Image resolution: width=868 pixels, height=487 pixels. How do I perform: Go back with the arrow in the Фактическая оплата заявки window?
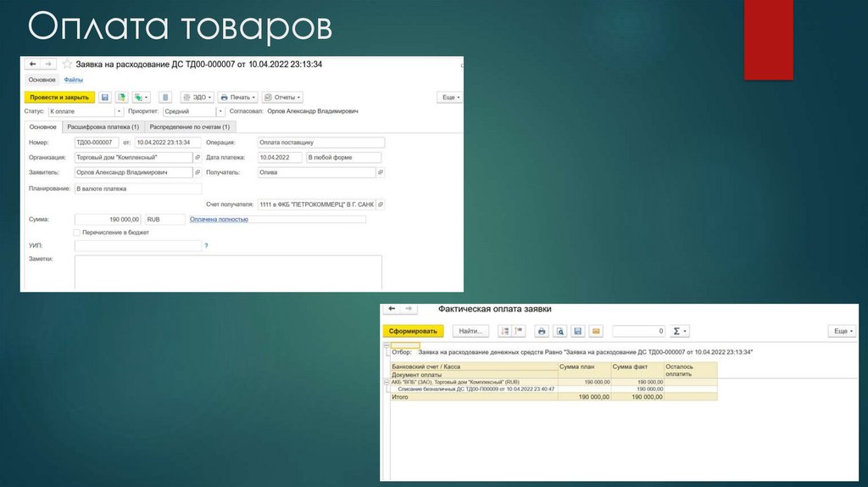pyautogui.click(x=392, y=309)
